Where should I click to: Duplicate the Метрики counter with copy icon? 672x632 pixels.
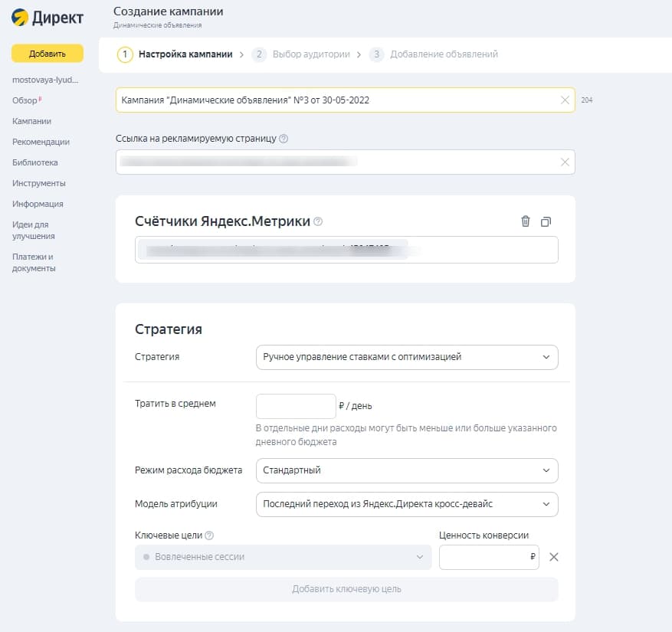[546, 221]
